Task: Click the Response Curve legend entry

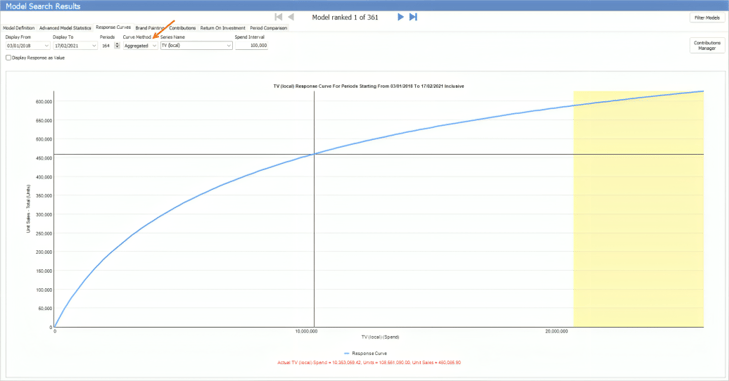Action: coord(365,354)
